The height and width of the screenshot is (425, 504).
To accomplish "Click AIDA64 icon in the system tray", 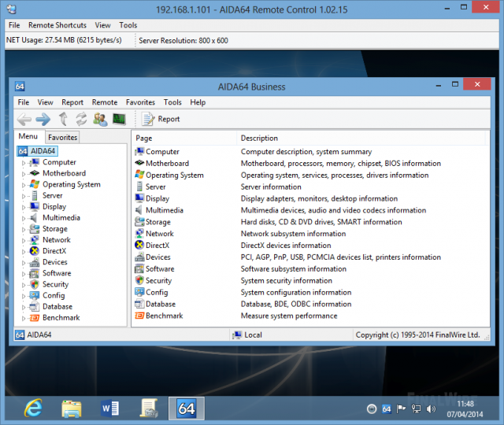I will click(386, 408).
